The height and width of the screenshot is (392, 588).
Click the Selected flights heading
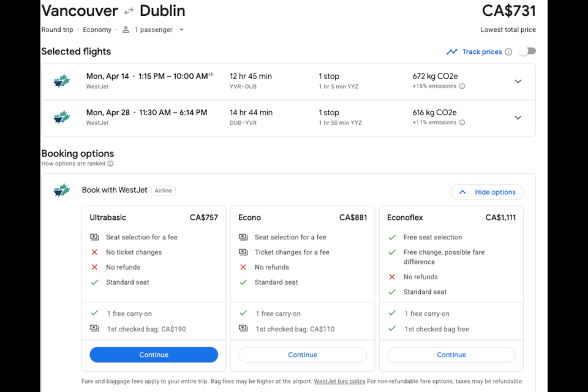[76, 51]
